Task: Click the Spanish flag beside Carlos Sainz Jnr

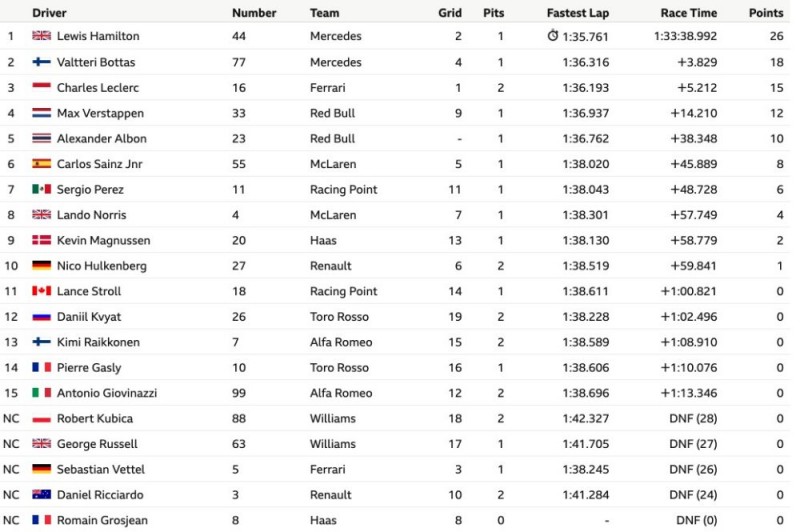Action: pyautogui.click(x=41, y=164)
